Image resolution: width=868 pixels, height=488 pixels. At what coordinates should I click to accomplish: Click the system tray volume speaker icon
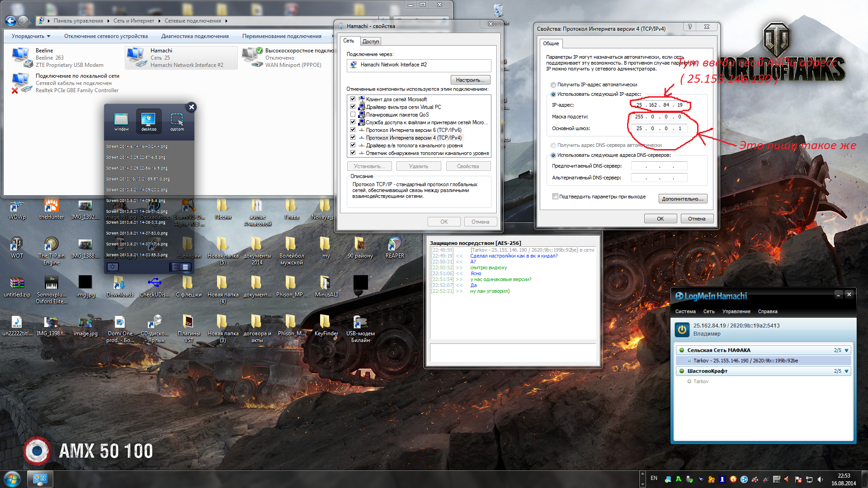(820, 479)
